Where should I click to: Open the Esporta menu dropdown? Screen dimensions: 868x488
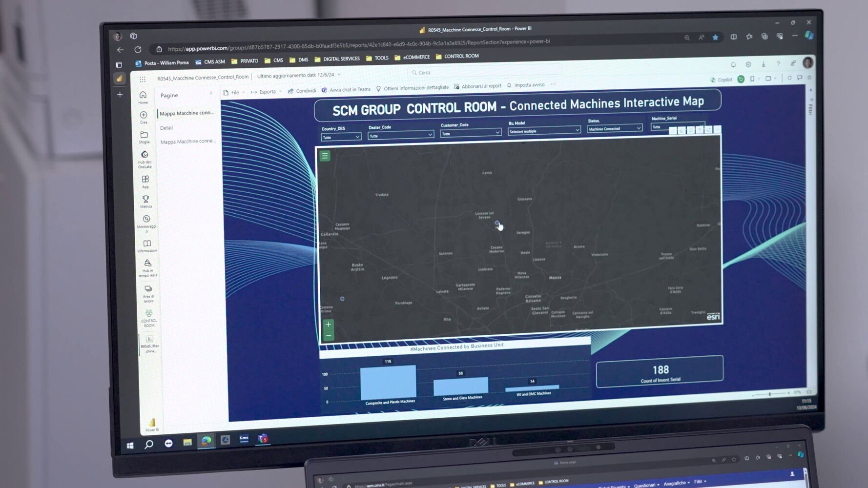point(267,92)
